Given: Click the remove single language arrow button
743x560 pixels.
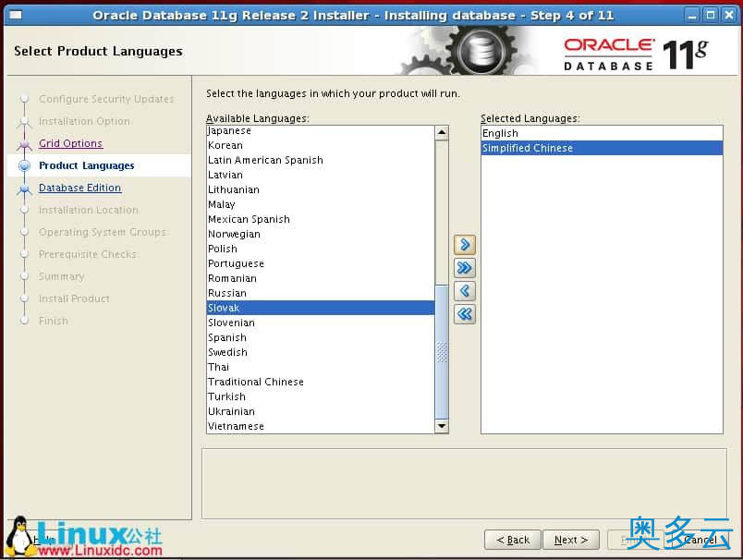Looking at the screenshot, I should click(x=464, y=291).
